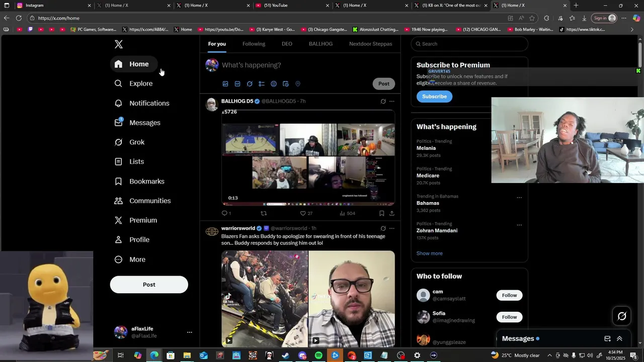Click the large white Post button in sidebar
This screenshot has height=362, width=644.
pyautogui.click(x=149, y=285)
